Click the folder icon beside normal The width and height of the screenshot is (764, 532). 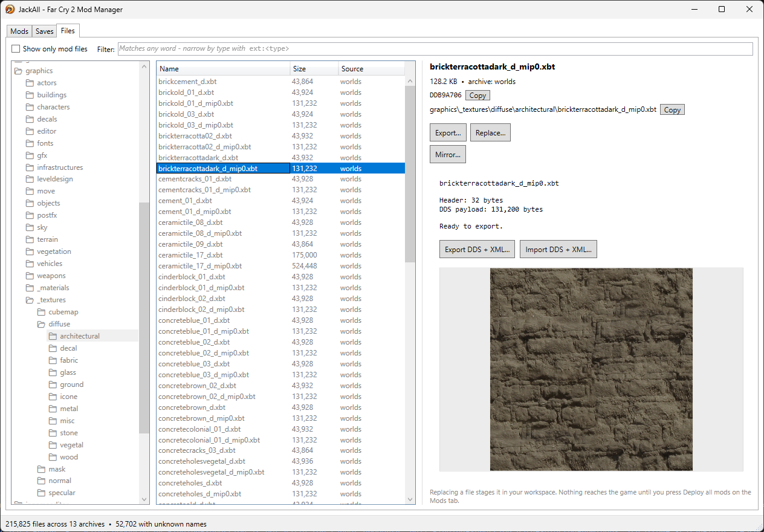41,481
